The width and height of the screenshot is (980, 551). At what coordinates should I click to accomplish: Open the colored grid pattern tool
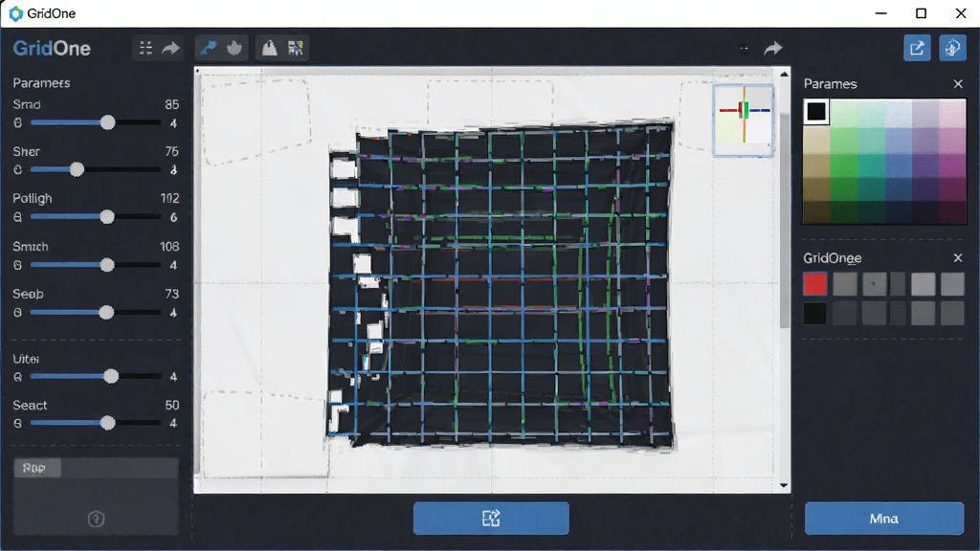pyautogui.click(x=295, y=48)
